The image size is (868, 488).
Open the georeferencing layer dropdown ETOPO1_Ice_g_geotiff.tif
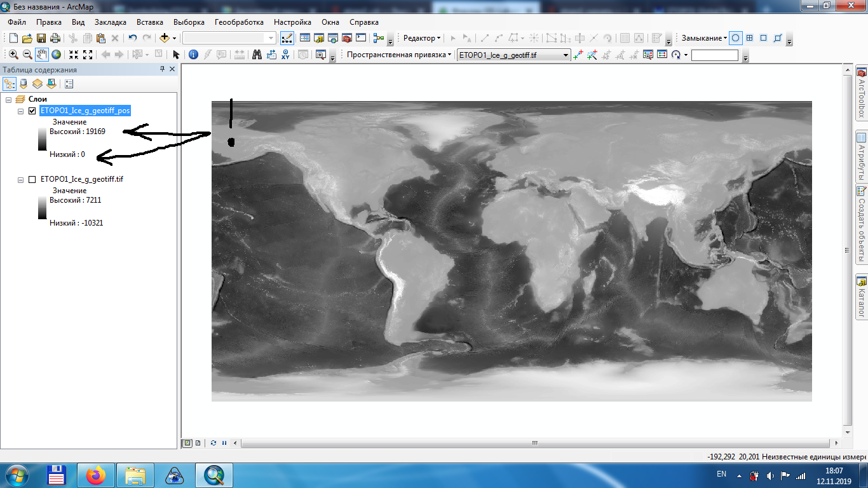pyautogui.click(x=513, y=55)
